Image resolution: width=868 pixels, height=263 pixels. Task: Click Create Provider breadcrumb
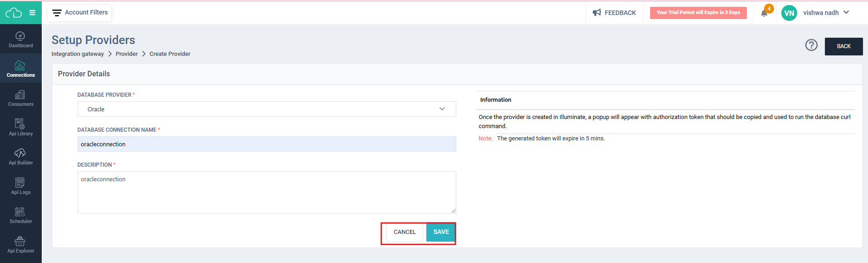170,54
